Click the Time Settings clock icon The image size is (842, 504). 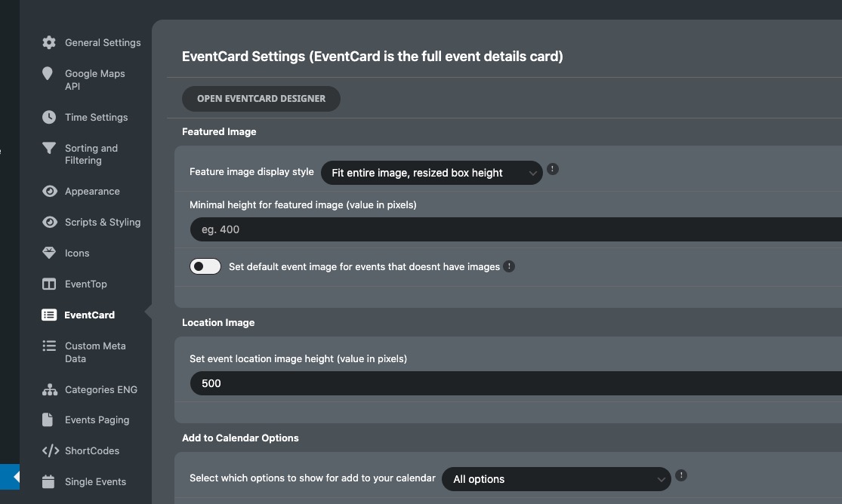pos(49,117)
